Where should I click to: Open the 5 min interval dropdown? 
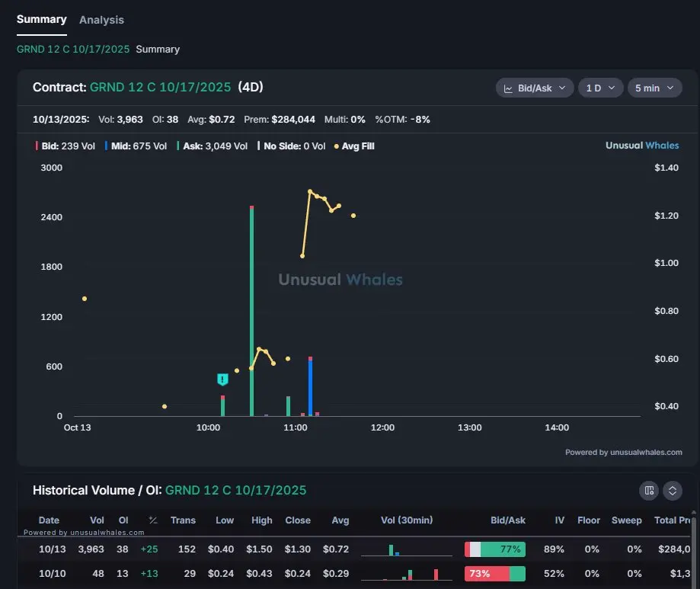pos(654,88)
